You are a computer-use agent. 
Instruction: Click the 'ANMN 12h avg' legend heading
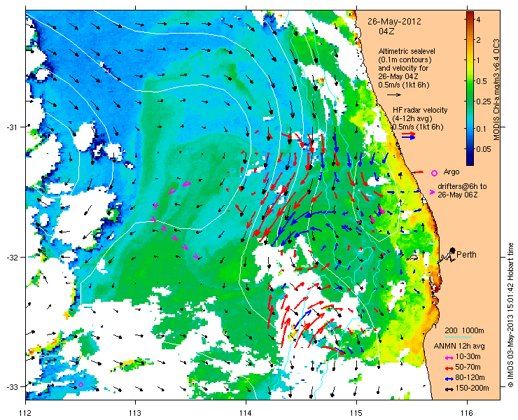point(459,346)
